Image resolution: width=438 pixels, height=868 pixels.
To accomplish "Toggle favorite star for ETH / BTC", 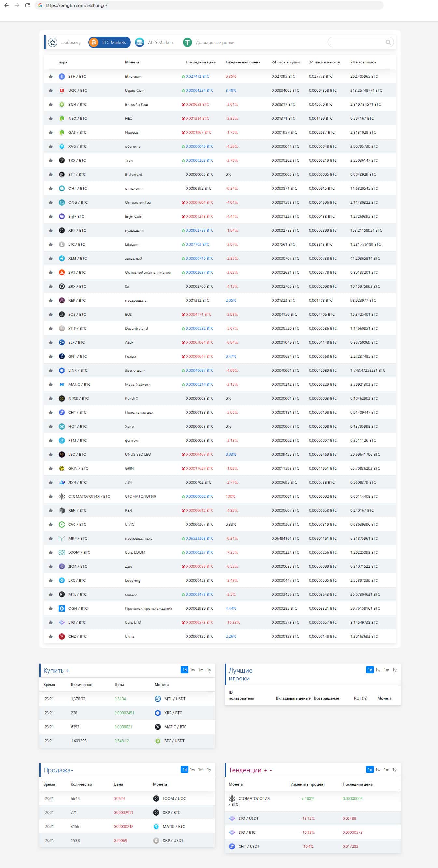I will tap(51, 77).
